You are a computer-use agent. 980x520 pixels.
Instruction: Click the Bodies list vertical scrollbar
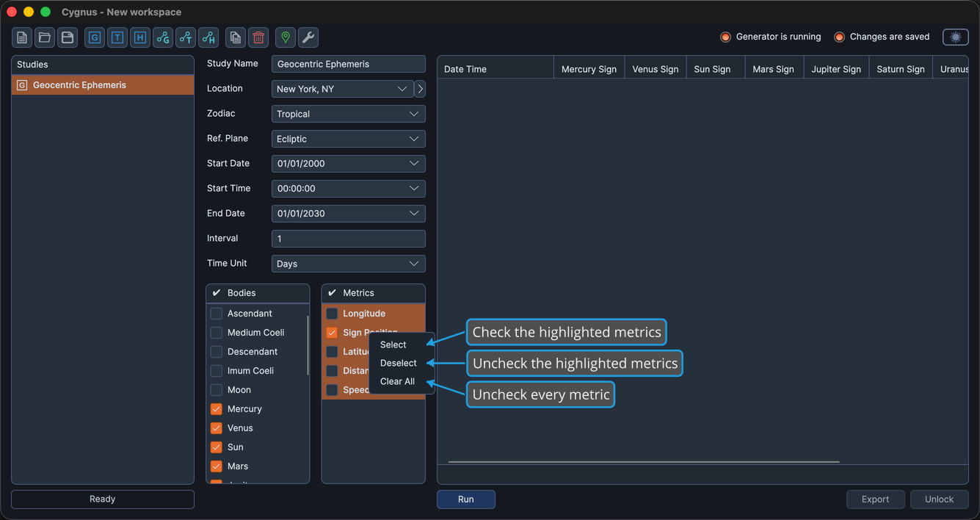[308, 345]
